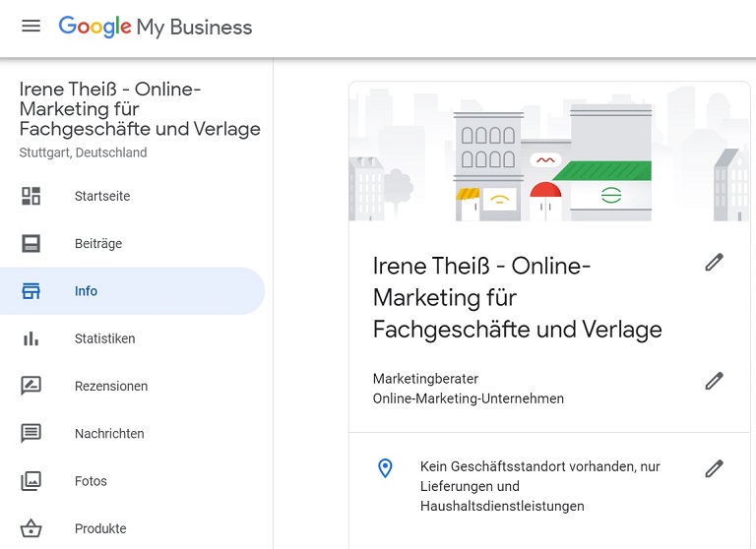This screenshot has width=756, height=549.
Task: Click the business name in the info card
Action: 518,298
